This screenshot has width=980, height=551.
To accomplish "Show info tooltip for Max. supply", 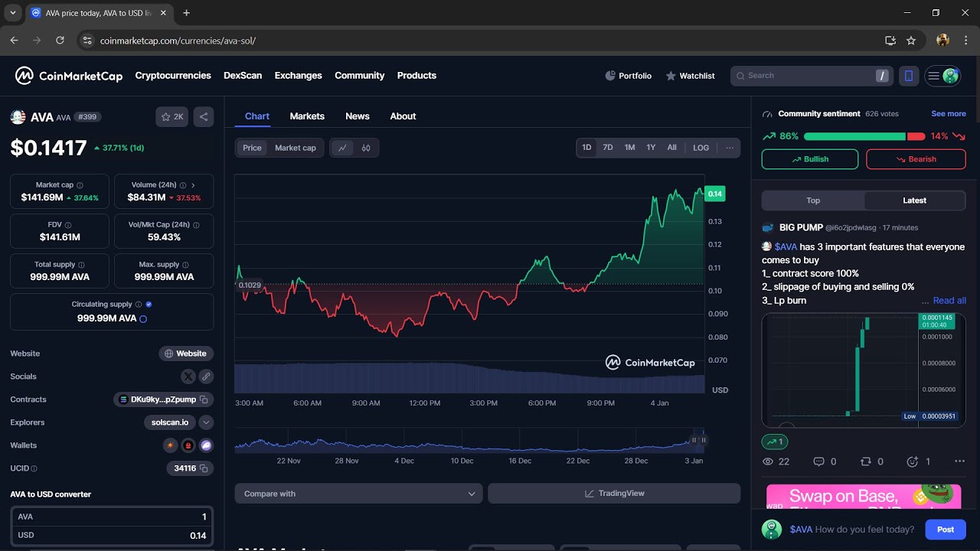I will pos(185,265).
